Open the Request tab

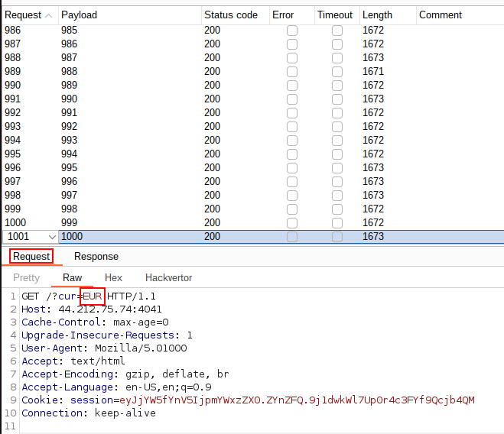(x=31, y=257)
